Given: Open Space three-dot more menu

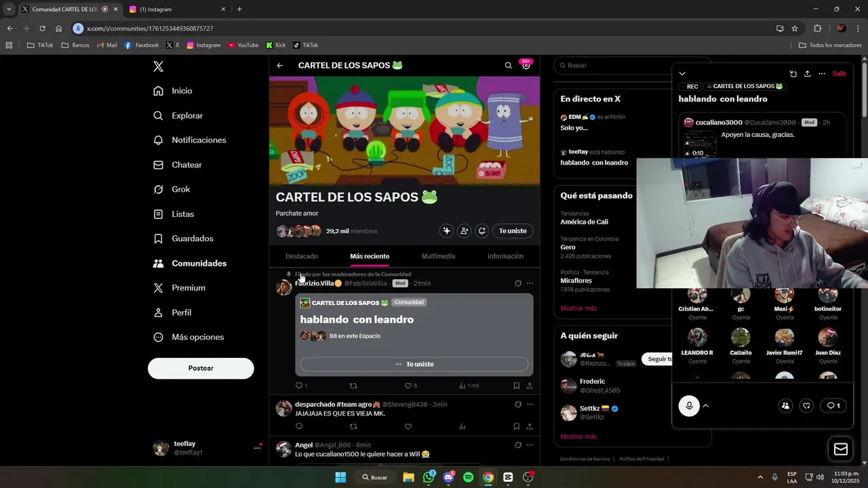Looking at the screenshot, I should (x=822, y=74).
